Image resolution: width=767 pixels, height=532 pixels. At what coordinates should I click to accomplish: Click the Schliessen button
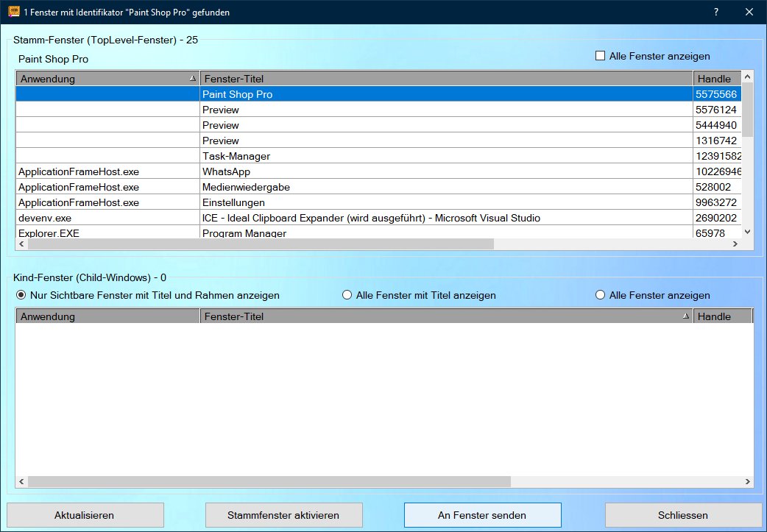click(x=683, y=515)
